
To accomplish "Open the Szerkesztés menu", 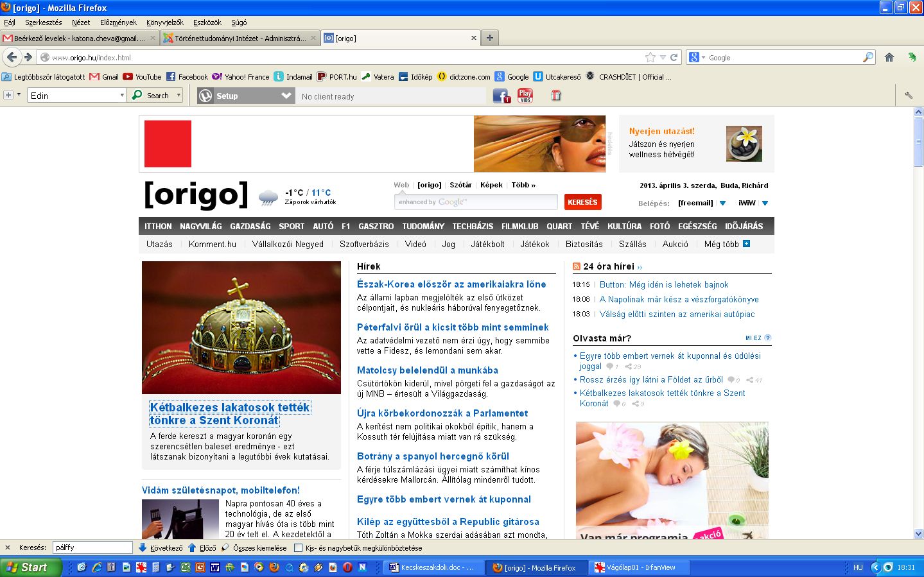I will click(44, 22).
